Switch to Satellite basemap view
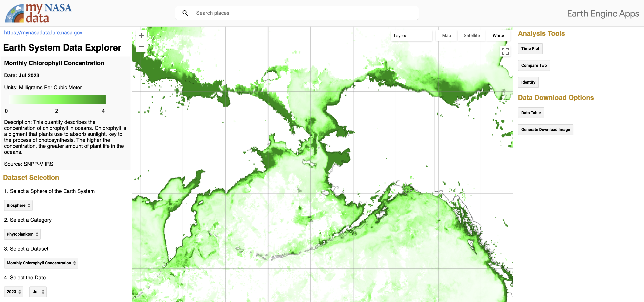The image size is (644, 302). click(x=472, y=36)
